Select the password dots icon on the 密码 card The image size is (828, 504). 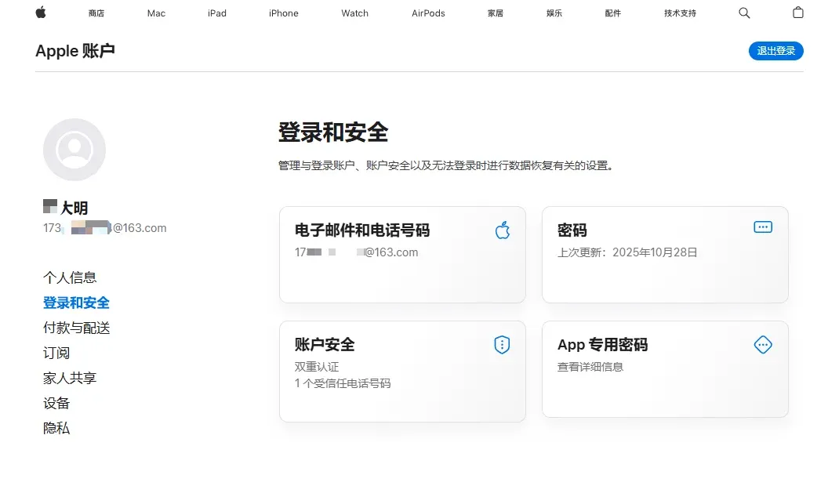click(763, 227)
